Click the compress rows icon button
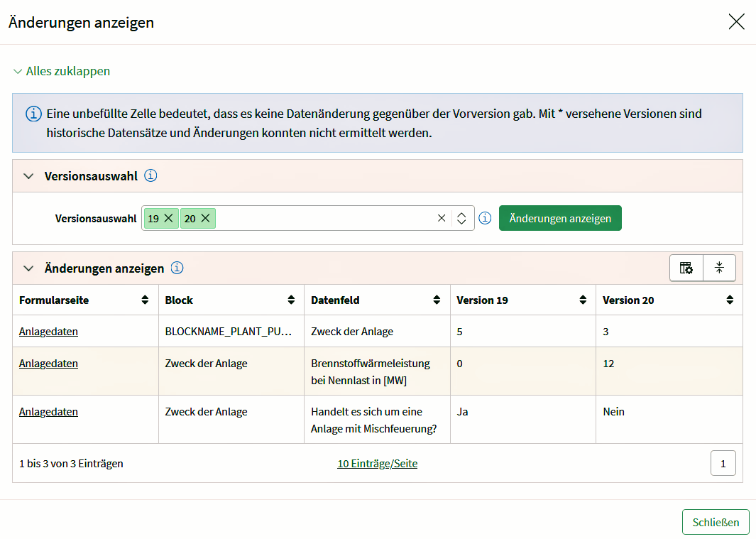 (719, 268)
